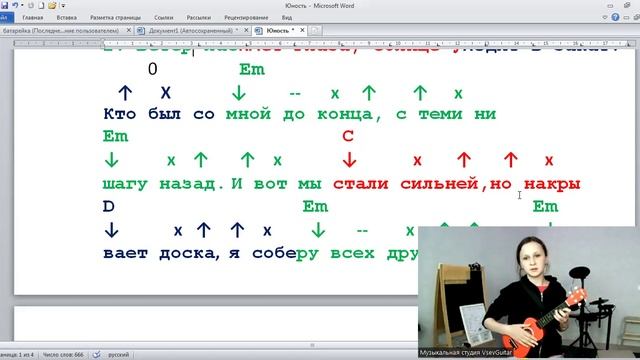Click the Open folder icon
This screenshot has width=640, height=360.
pyautogui.click(x=52, y=6)
